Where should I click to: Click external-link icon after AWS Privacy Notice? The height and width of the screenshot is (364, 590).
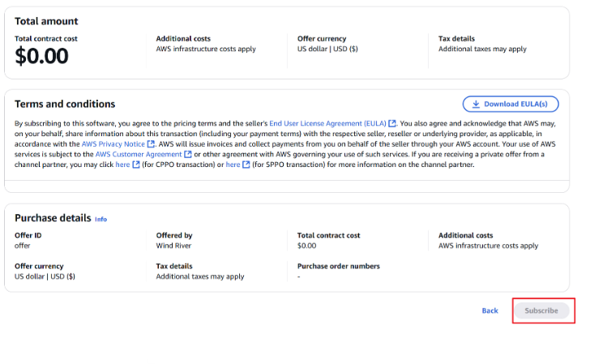(151, 143)
